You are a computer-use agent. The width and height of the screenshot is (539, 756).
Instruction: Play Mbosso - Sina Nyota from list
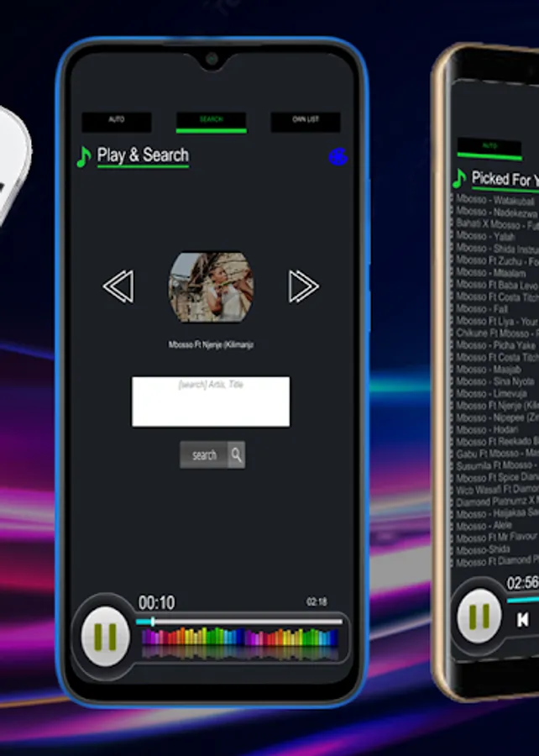point(495,381)
